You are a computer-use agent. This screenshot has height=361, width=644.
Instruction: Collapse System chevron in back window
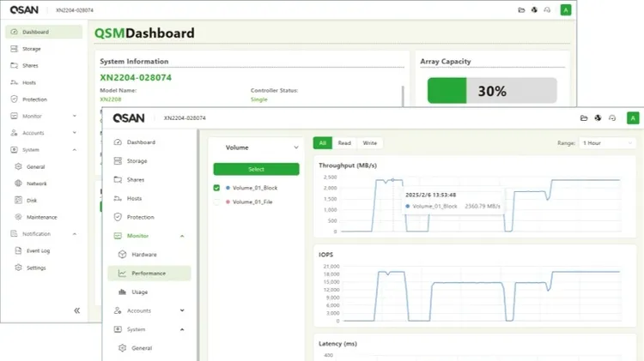(x=75, y=150)
